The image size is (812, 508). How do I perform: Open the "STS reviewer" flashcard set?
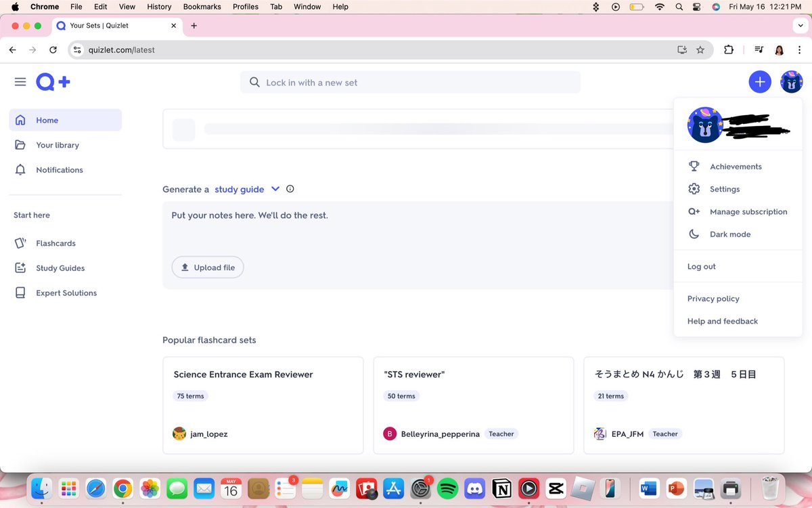[x=474, y=405]
